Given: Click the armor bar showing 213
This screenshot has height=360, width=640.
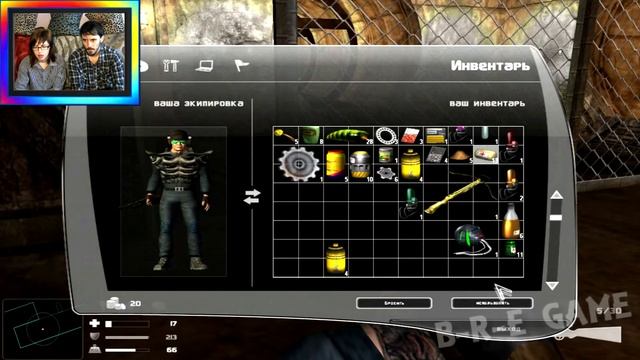Looking at the screenshot, I should (x=127, y=337).
